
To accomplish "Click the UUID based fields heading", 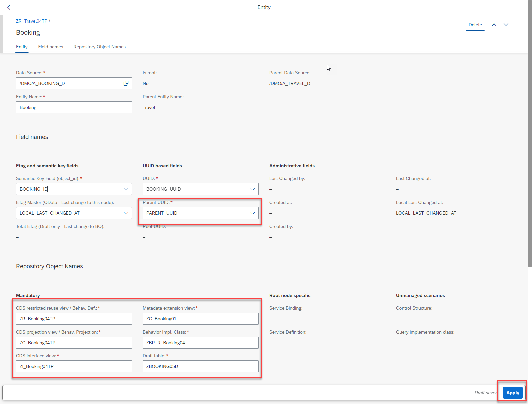I will [162, 166].
